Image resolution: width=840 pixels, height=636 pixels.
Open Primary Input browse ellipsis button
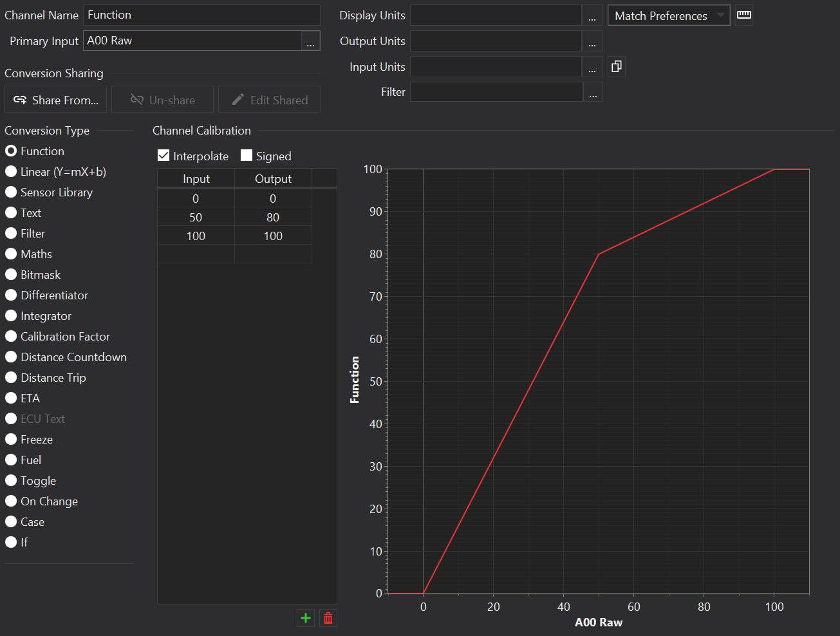click(x=310, y=41)
